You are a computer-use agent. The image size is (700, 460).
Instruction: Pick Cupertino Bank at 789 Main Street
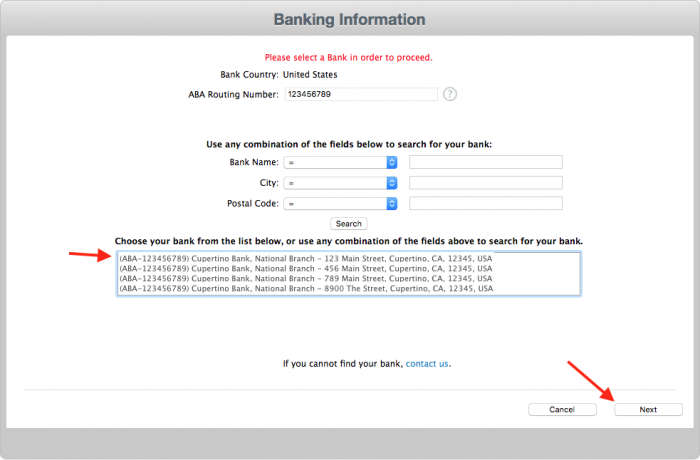305,278
